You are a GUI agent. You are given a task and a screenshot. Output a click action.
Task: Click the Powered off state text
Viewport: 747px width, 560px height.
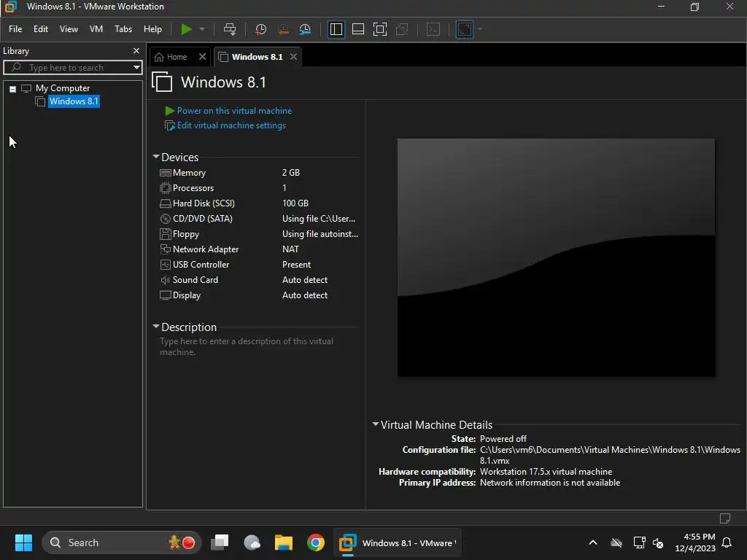(503, 438)
